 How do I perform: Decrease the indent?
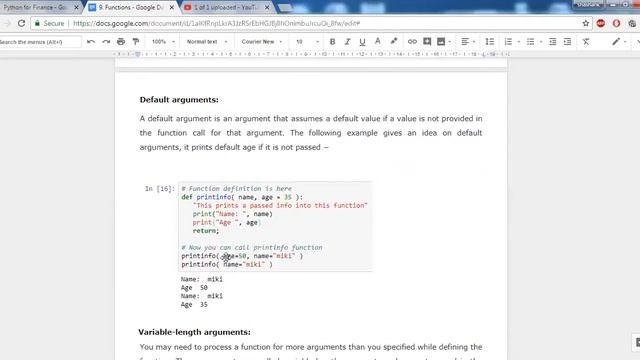click(553, 42)
